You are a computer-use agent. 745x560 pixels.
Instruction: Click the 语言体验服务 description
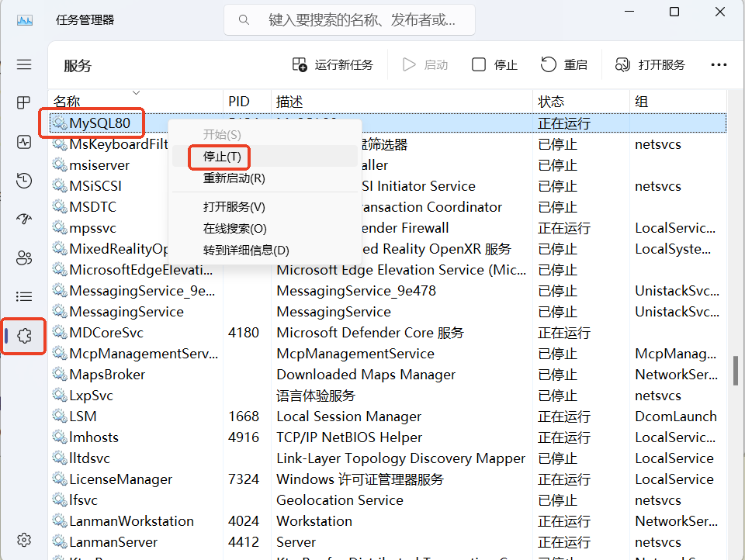[x=316, y=396]
